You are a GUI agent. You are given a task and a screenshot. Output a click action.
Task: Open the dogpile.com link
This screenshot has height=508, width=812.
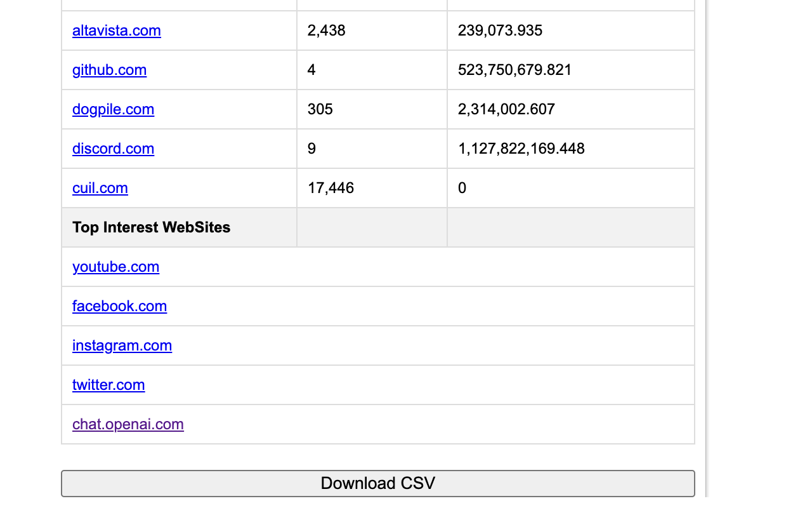pos(113,109)
